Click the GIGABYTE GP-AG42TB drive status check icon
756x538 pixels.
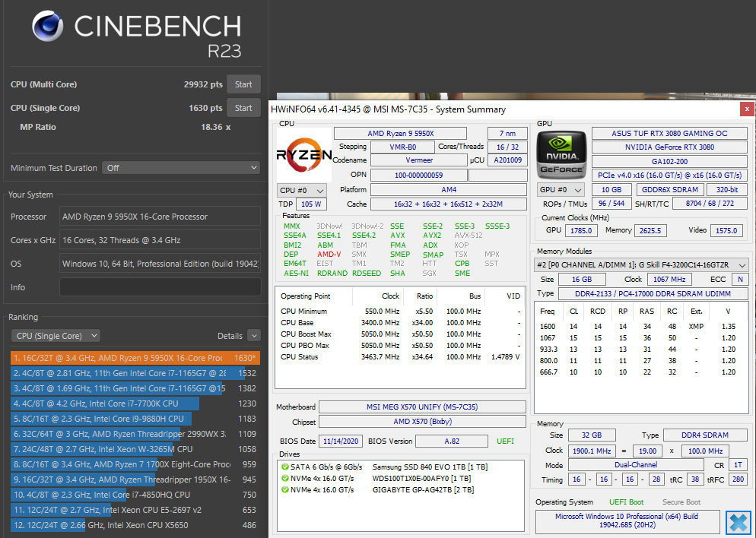(x=285, y=490)
